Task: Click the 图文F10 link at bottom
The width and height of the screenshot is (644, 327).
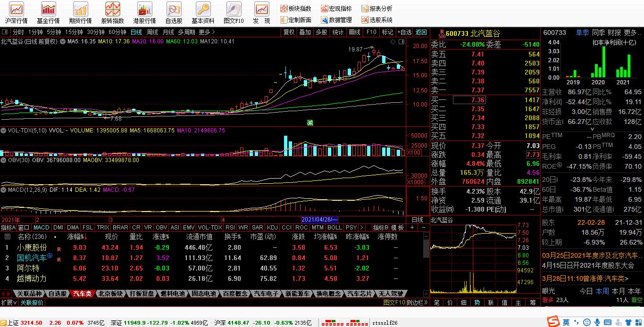Action: pyautogui.click(x=394, y=302)
